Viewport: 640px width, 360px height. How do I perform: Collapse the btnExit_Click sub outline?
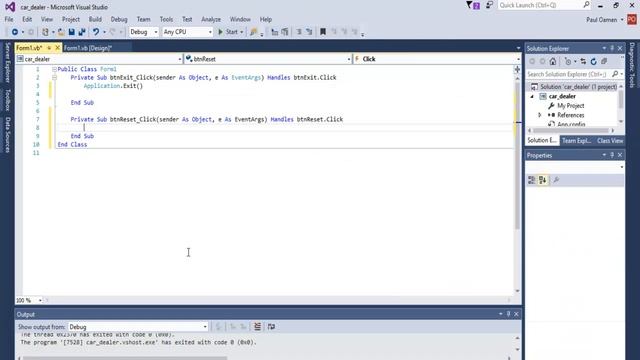pos(54,78)
